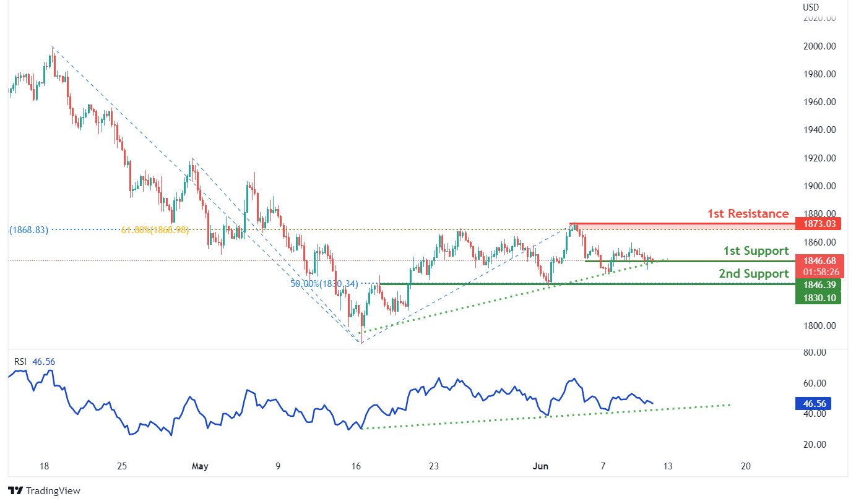The height and width of the screenshot is (504, 856).
Task: Click the USD currency label
Action: pos(811,7)
